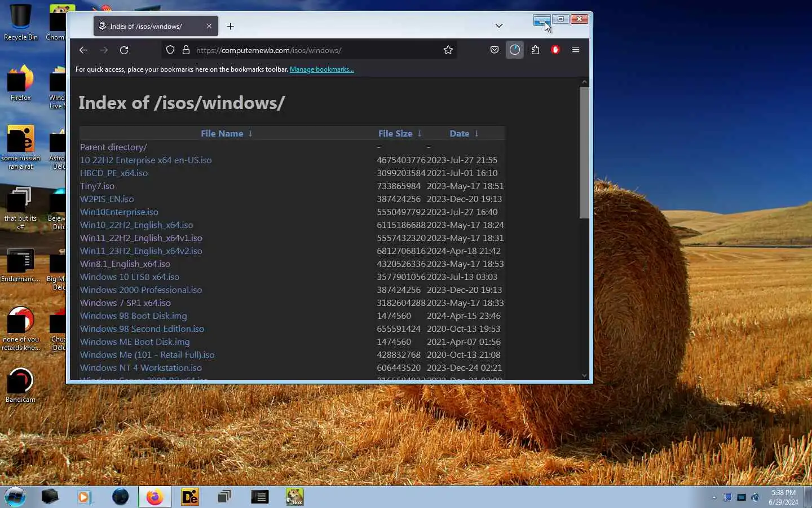Select the 'Index of /isos/windows/' tab
Viewport: 812px width, 508px height.
pyautogui.click(x=156, y=26)
